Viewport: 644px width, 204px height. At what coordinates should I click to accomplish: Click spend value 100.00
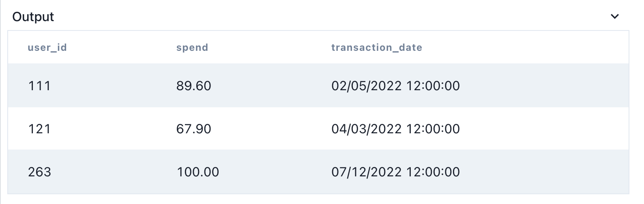coord(198,172)
